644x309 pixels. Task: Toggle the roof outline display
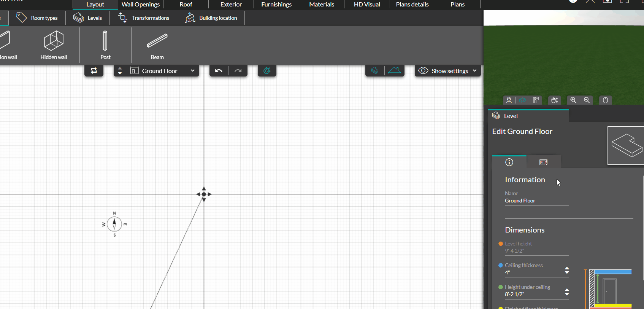[x=395, y=71]
